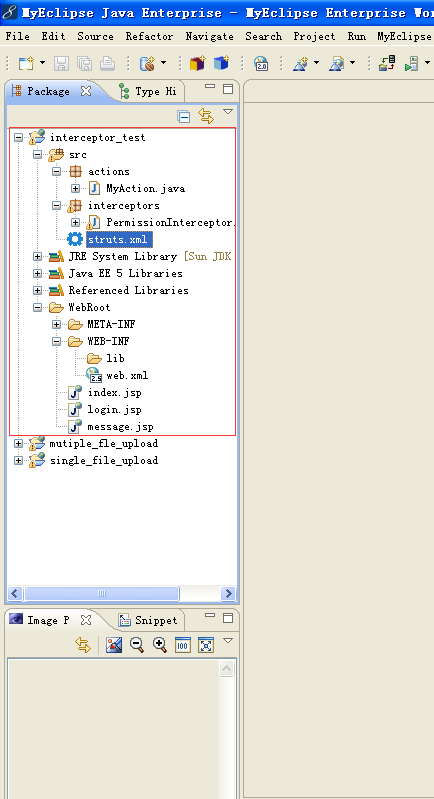Viewport: 434px width, 799px height.
Task: Click the blue triangle wizard toolbar icon
Action: point(301,63)
